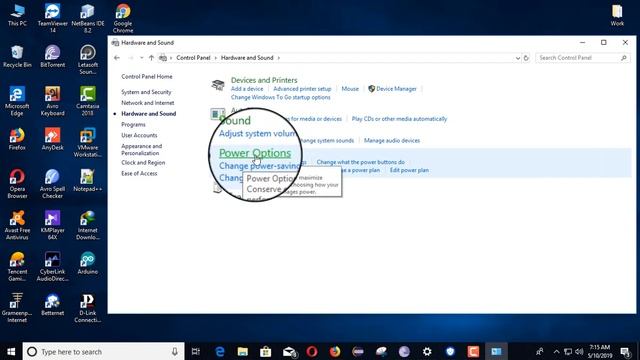Expand the address bar history dropdown
The height and width of the screenshot is (360, 640).
pyautogui.click(x=518, y=58)
